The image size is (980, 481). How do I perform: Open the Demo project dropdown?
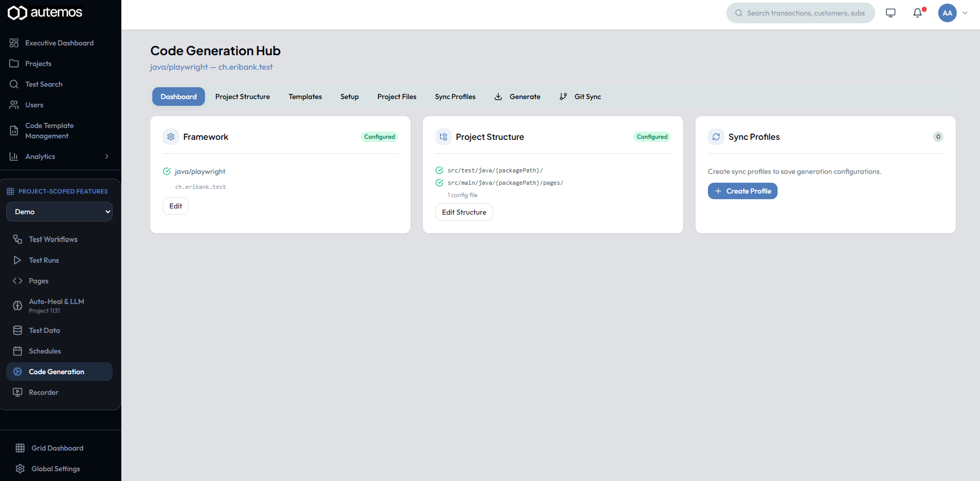(x=59, y=212)
